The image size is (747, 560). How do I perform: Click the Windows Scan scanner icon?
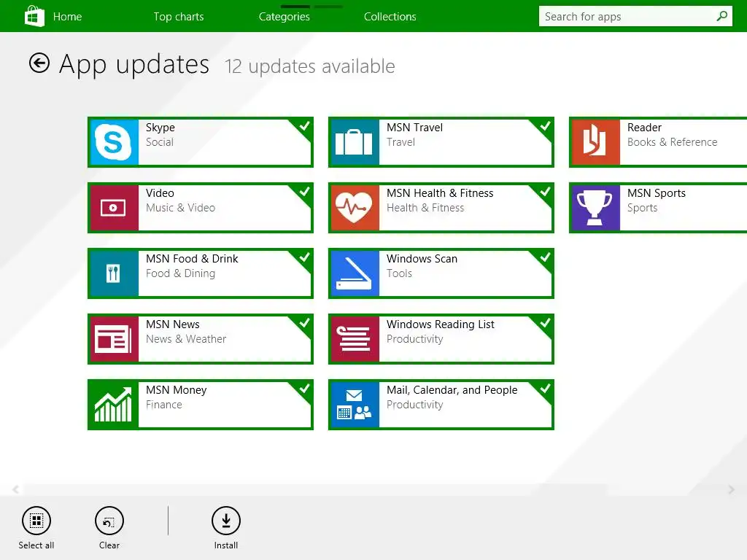tap(354, 273)
